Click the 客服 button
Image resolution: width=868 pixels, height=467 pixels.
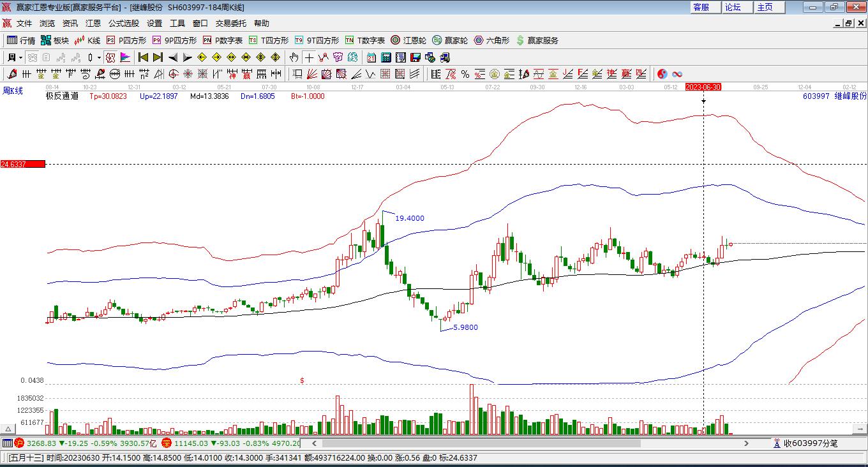pyautogui.click(x=701, y=7)
